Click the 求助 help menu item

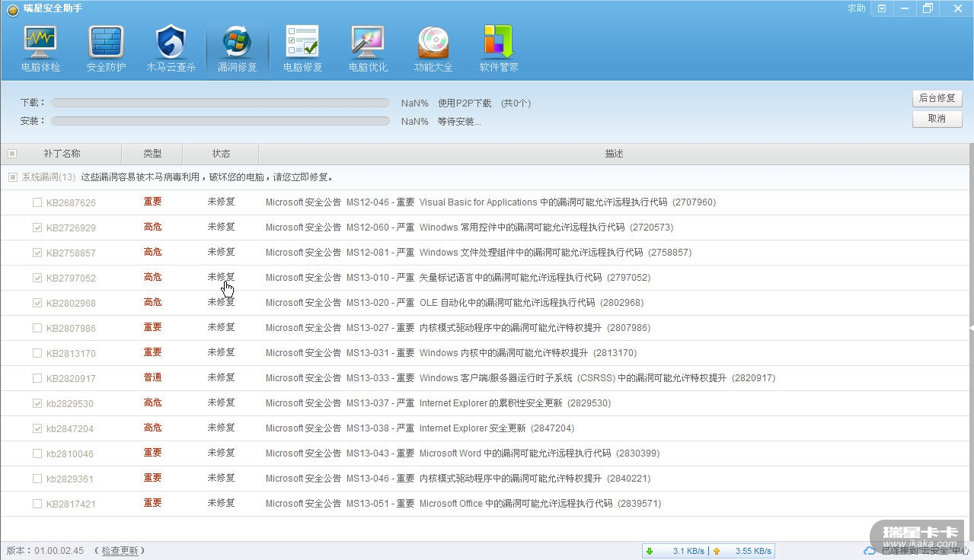coord(856,8)
